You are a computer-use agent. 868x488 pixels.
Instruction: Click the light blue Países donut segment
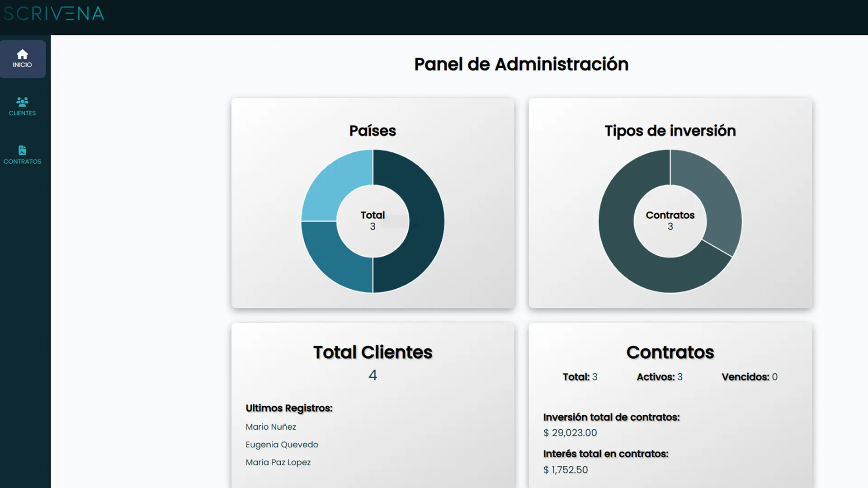click(335, 184)
